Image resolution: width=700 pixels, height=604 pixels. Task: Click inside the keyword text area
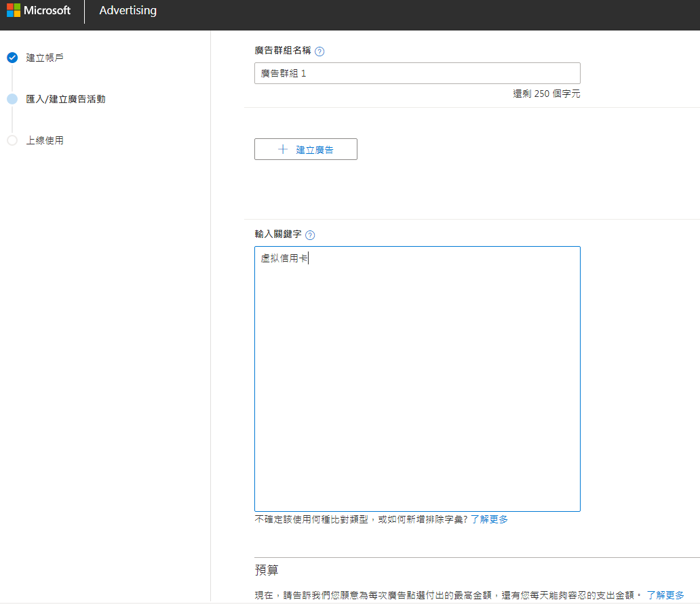[x=417, y=380]
